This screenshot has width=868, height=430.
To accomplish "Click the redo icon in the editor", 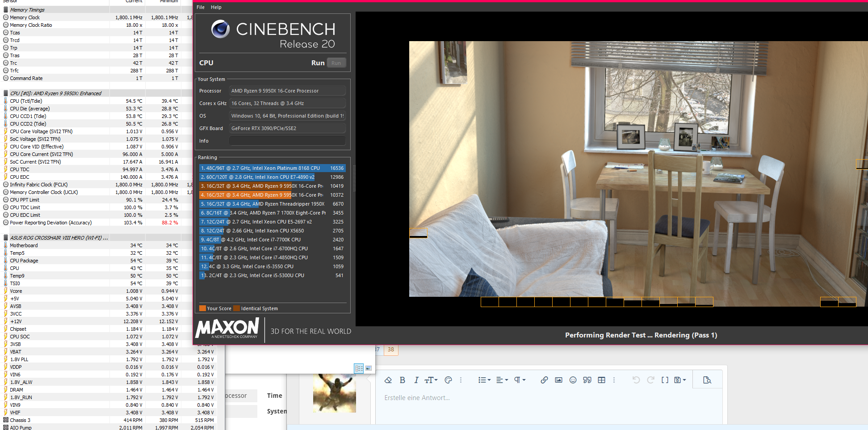I will click(x=650, y=380).
